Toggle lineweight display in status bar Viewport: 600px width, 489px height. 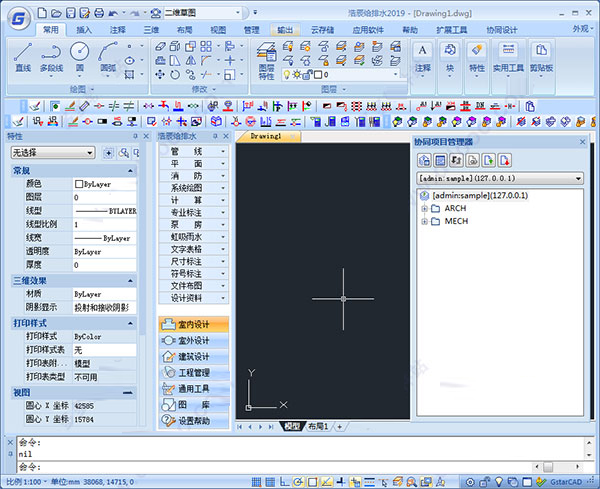point(369,482)
